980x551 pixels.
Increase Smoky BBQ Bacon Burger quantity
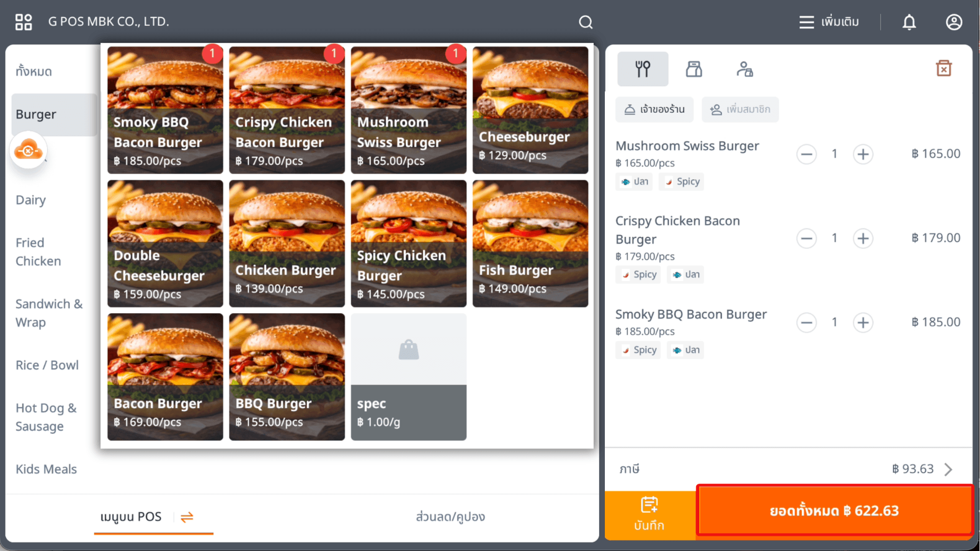tap(863, 322)
